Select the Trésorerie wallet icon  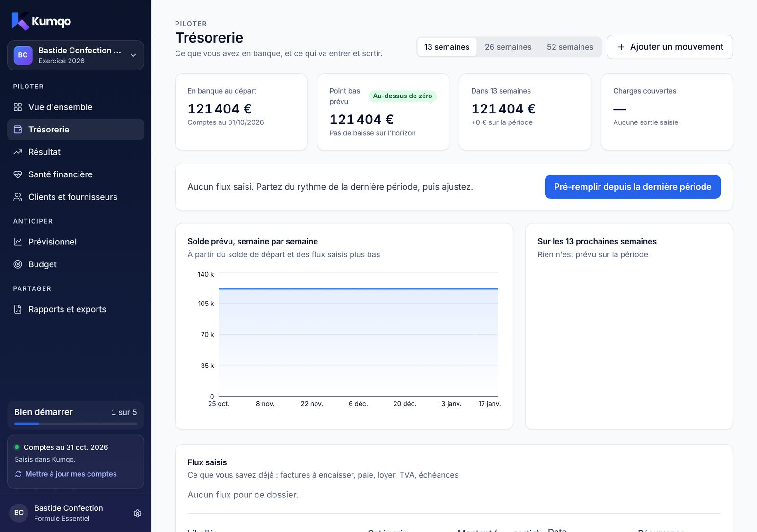pyautogui.click(x=18, y=130)
